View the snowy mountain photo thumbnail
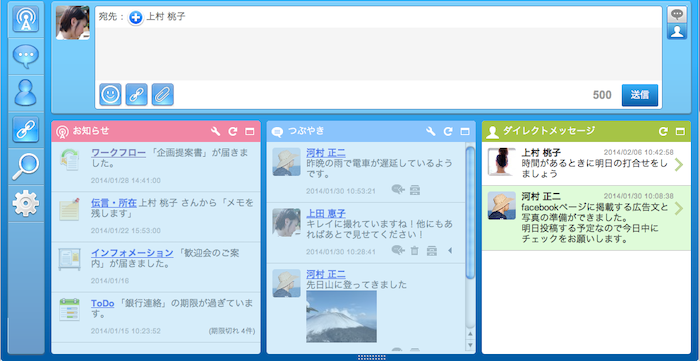This screenshot has height=361, width=700. pos(342,316)
